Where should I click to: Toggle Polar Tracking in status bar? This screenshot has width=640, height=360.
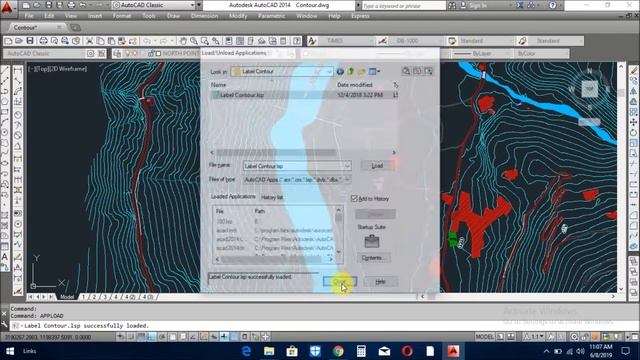pyautogui.click(x=162, y=337)
